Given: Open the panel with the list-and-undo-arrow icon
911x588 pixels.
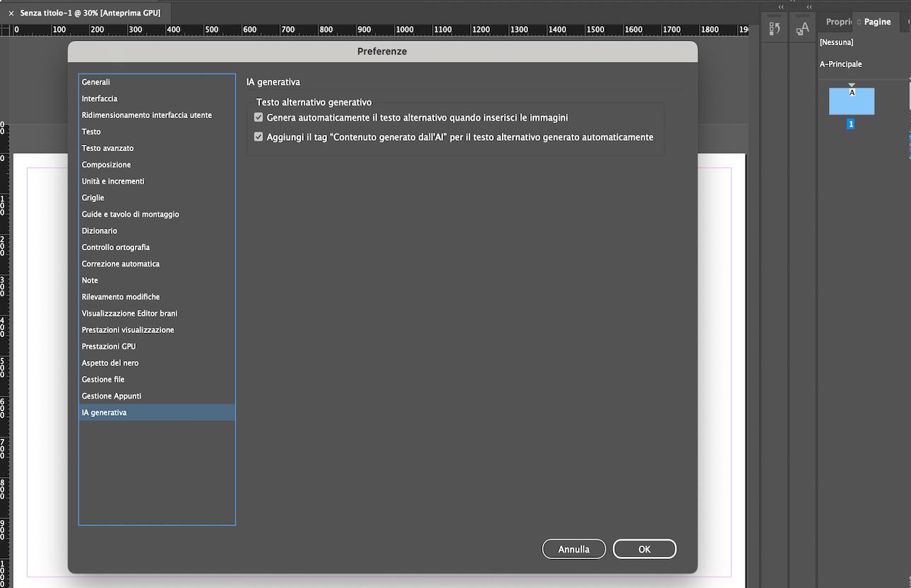Looking at the screenshot, I should click(x=775, y=28).
